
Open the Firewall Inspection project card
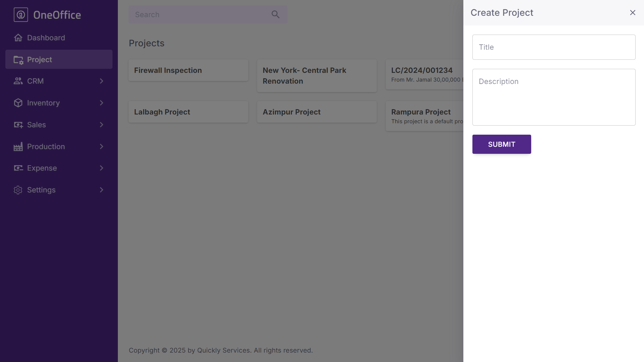(x=188, y=70)
